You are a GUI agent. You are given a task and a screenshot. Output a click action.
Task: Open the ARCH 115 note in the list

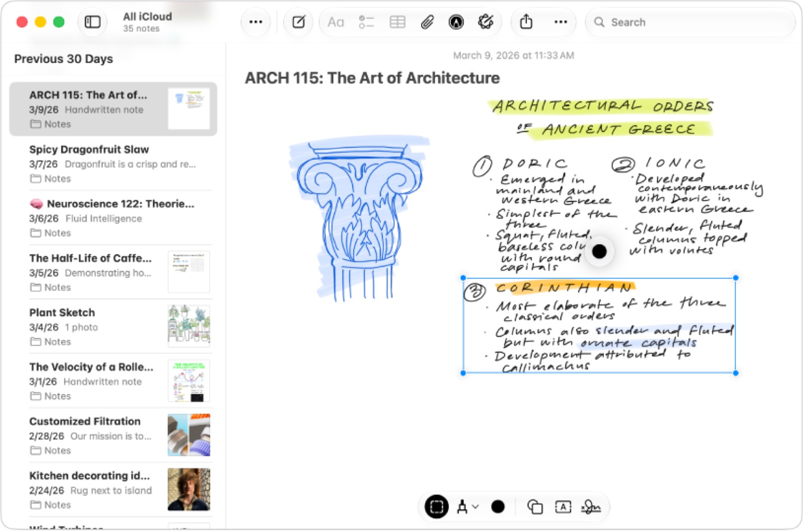click(x=113, y=109)
